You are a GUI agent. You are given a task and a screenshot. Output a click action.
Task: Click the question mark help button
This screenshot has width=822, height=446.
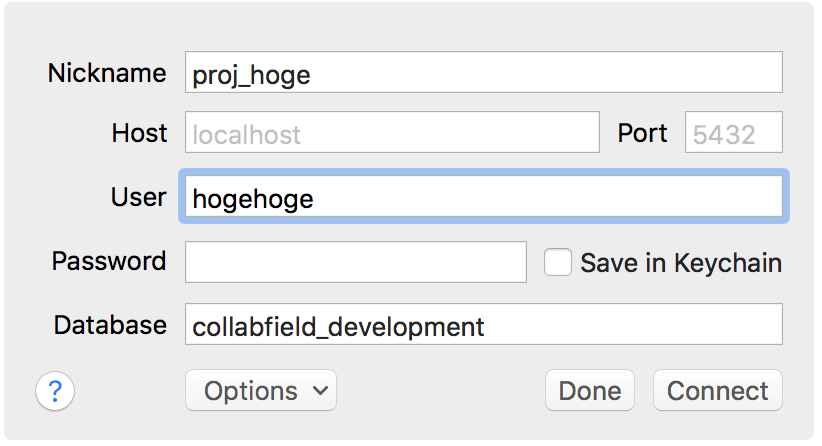click(x=55, y=391)
